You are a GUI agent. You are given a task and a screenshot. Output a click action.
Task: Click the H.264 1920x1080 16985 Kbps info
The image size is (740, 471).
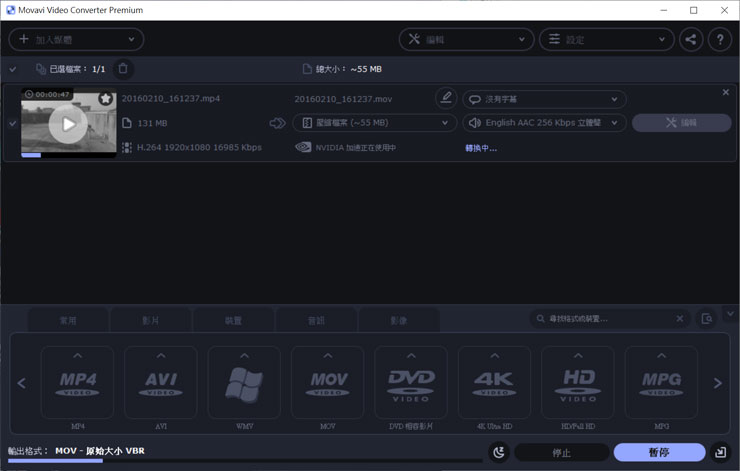click(199, 147)
